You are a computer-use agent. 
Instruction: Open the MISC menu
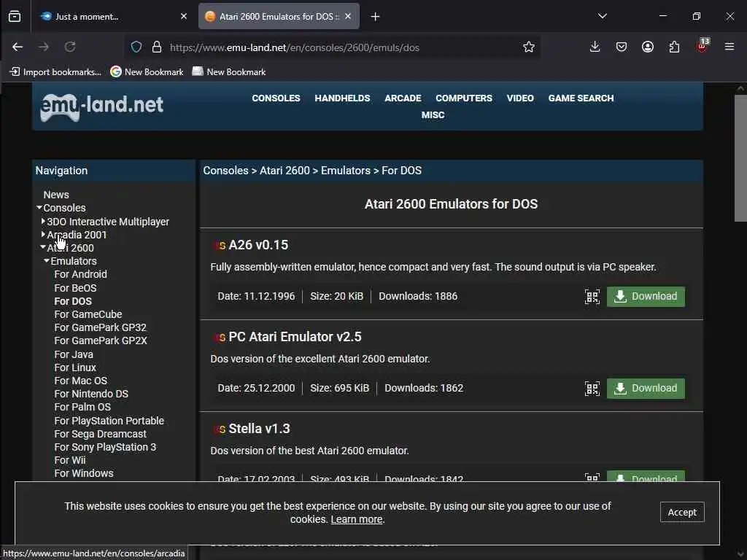[433, 115]
